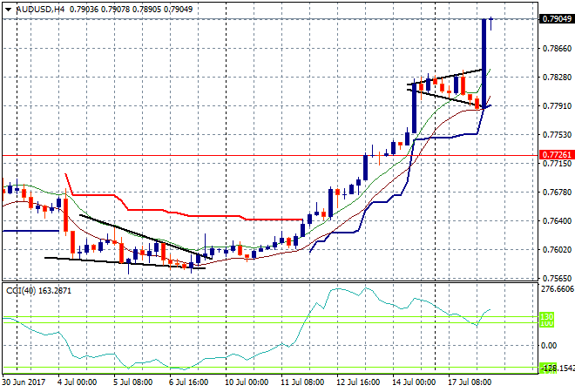The width and height of the screenshot is (575, 392).
Task: Click the triangle arrow beside AUDUSD,H4
Action: point(8,10)
